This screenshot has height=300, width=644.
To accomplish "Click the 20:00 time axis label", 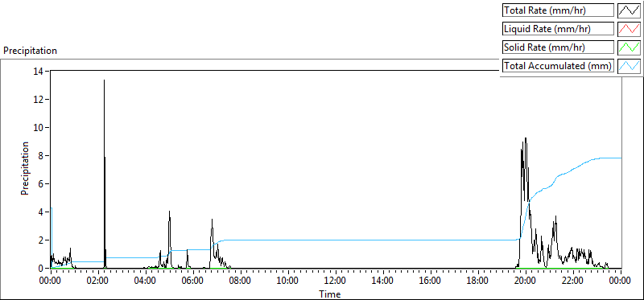I will (x=526, y=281).
